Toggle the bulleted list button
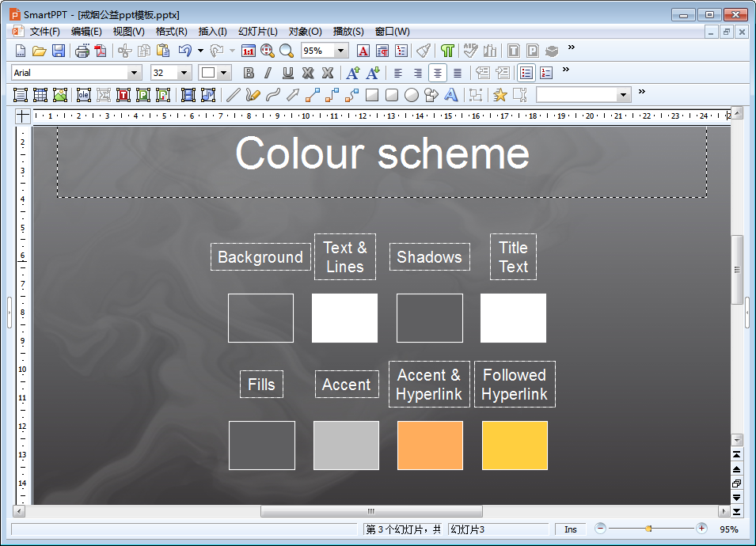Image resolution: width=756 pixels, height=546 pixels. point(526,73)
